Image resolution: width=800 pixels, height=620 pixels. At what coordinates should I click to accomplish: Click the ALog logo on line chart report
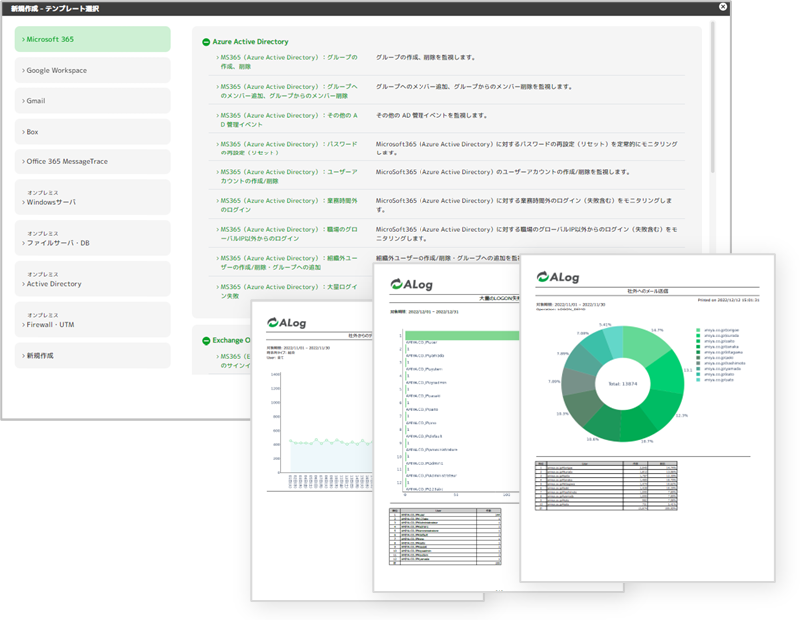tap(287, 323)
